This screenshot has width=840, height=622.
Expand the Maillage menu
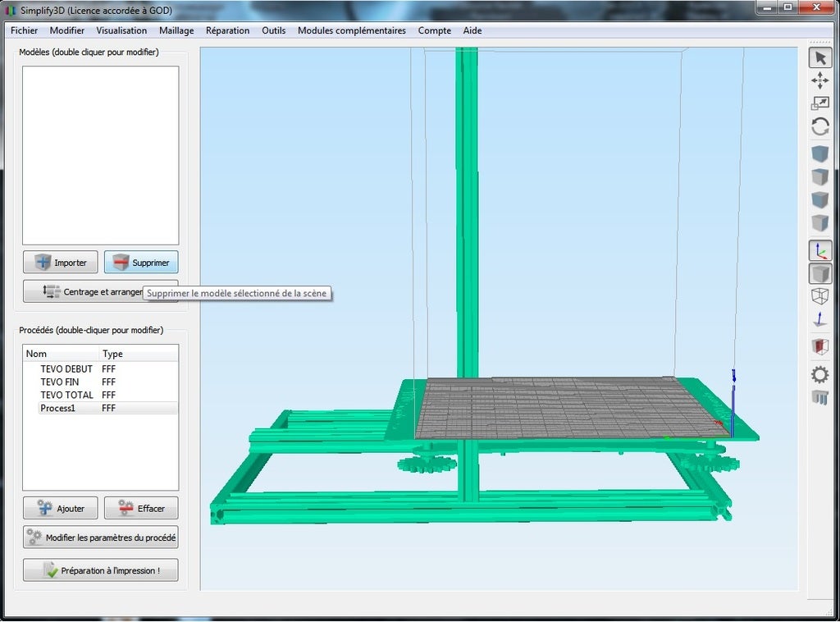[x=176, y=30]
